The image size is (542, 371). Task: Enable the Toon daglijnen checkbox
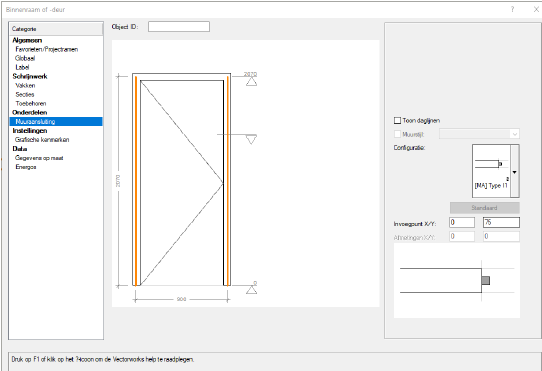pyautogui.click(x=398, y=120)
